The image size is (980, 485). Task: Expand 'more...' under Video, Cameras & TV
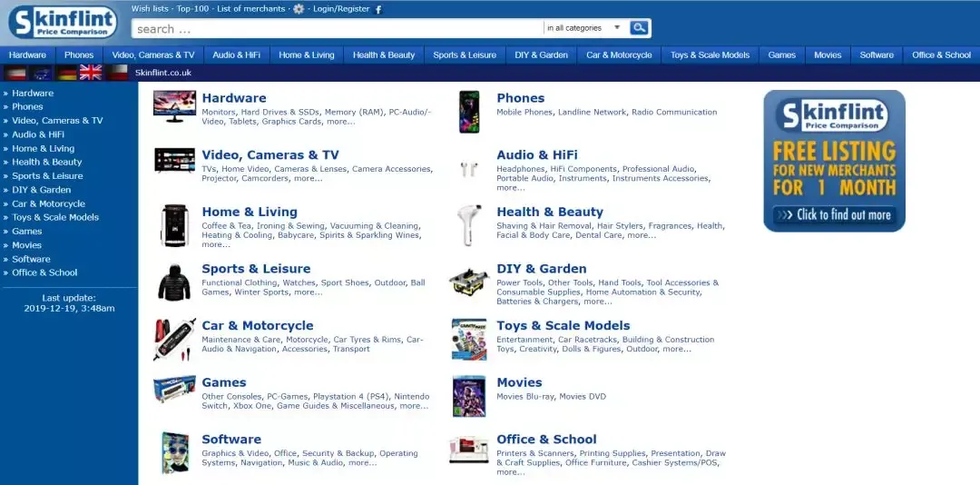coord(309,178)
